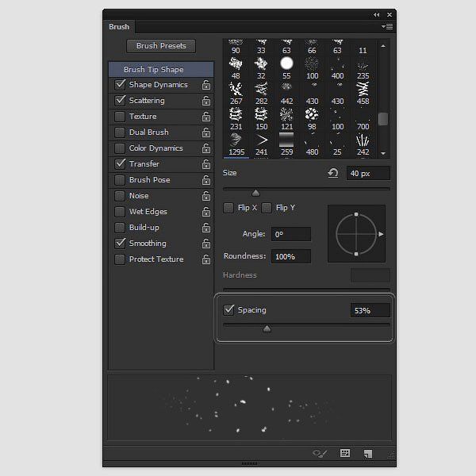The height and width of the screenshot is (476, 476).
Task: Lock the Brush Pose settings
Action: 206,180
